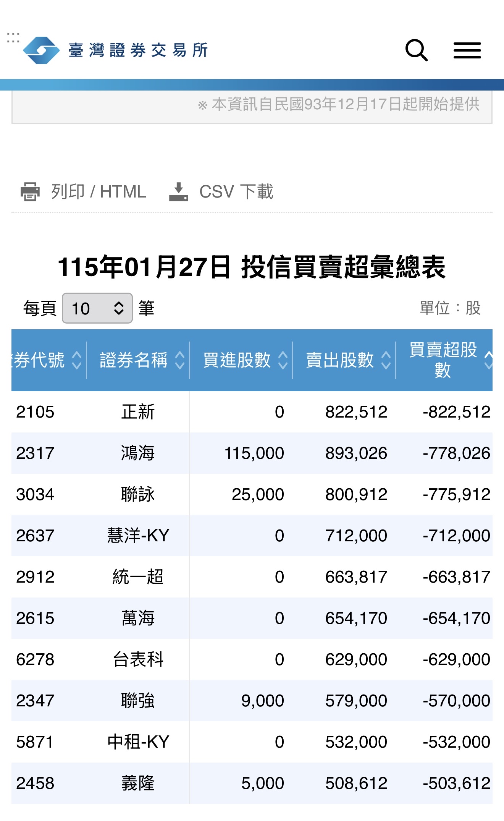Click sell value 579,000
Screen dimensions: 504x821
[356, 701]
